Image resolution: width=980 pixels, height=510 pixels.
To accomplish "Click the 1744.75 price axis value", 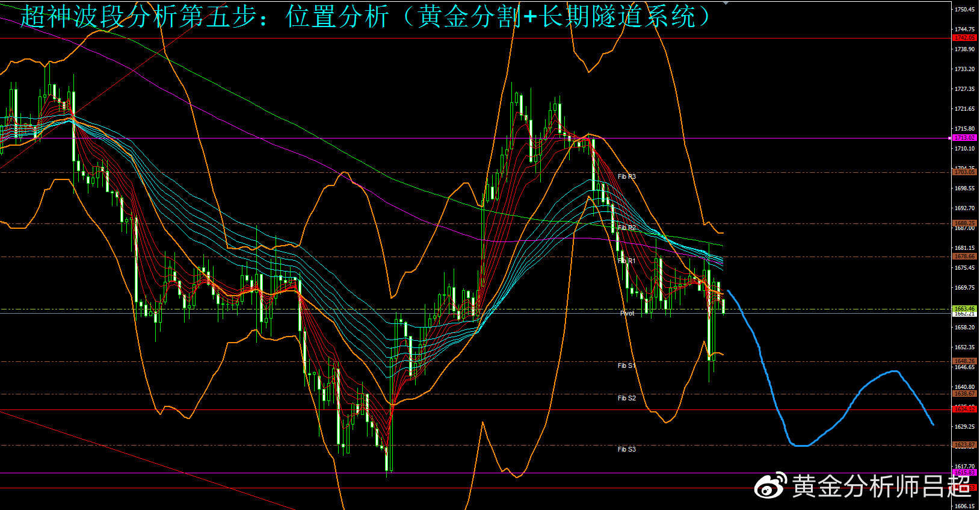I will coord(964,30).
